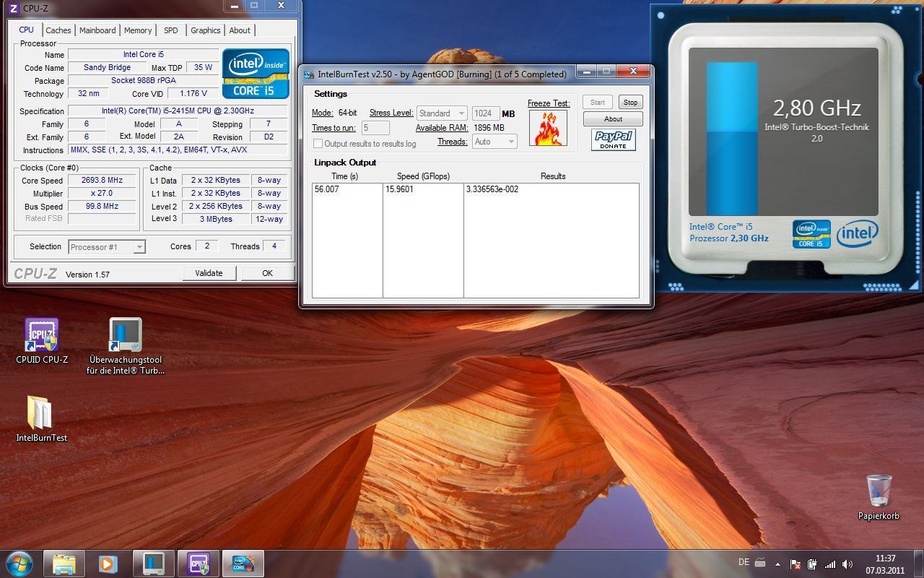Open the Intel Turbo Boost Überwachungstool desktop shortcut
Image resolution: width=924 pixels, height=578 pixels.
pyautogui.click(x=126, y=346)
